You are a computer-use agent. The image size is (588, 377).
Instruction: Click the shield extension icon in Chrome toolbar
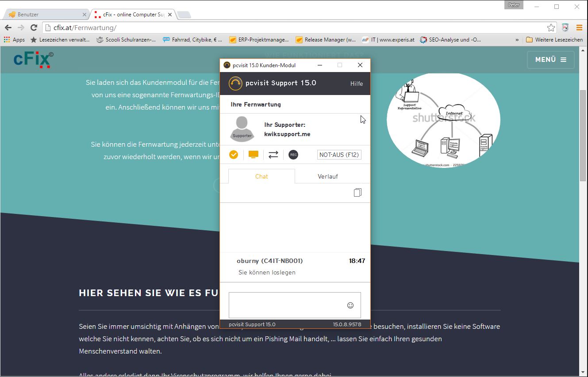[565, 27]
